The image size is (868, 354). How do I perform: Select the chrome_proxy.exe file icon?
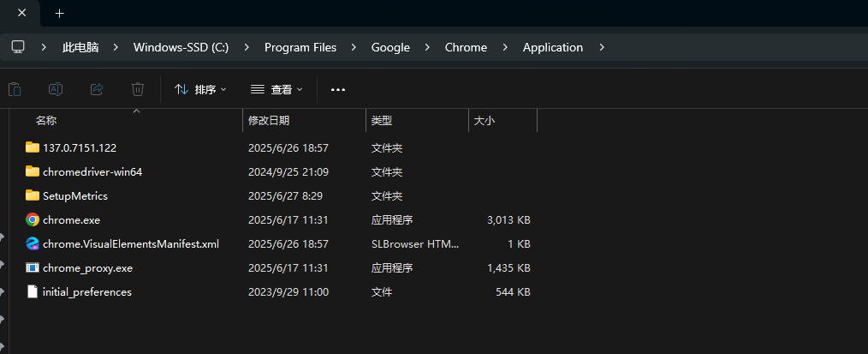[x=33, y=267]
